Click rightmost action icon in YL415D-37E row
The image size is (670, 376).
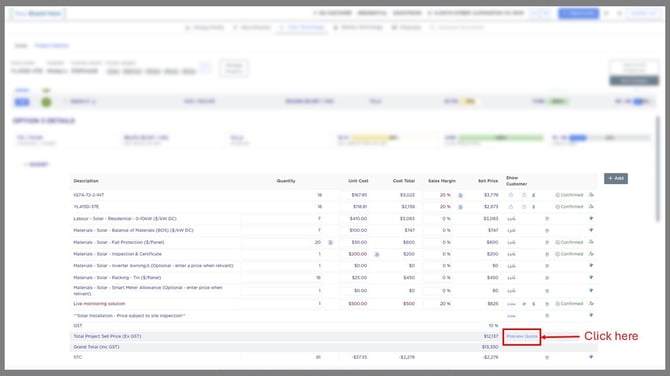coord(591,206)
